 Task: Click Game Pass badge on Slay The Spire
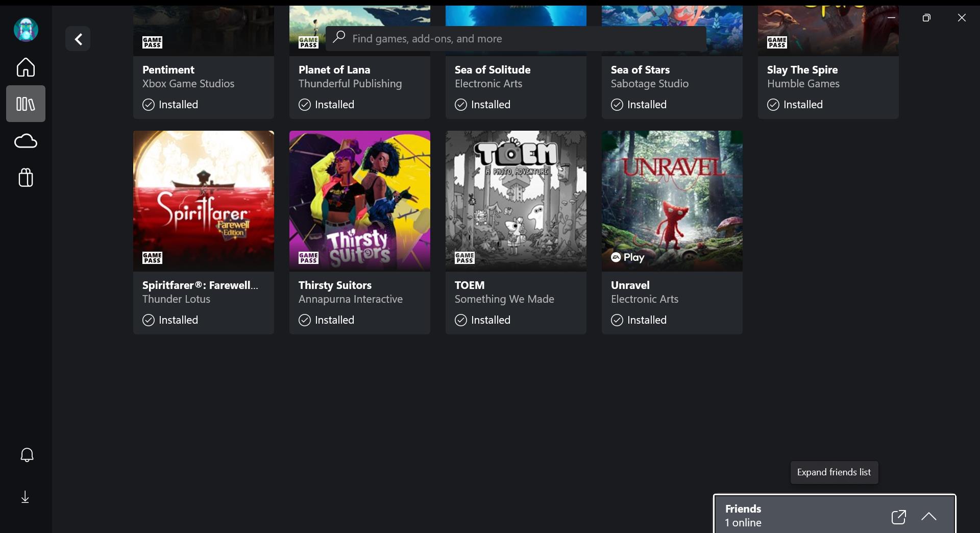coord(777,42)
